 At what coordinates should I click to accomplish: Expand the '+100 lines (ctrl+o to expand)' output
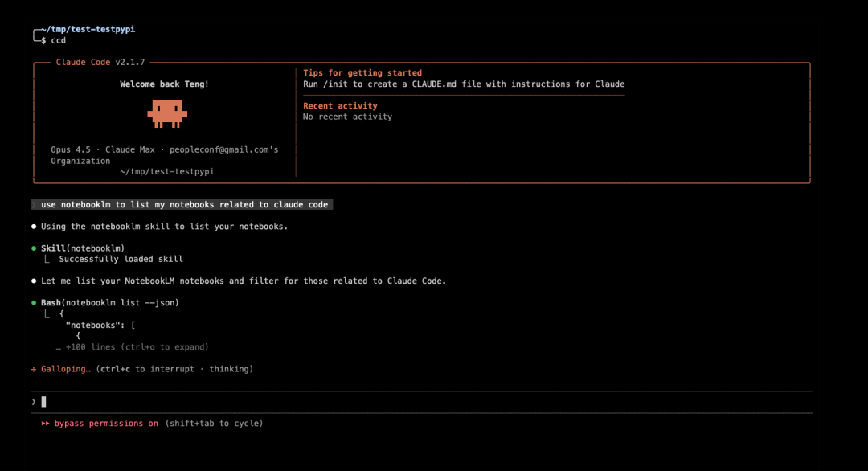pos(137,347)
